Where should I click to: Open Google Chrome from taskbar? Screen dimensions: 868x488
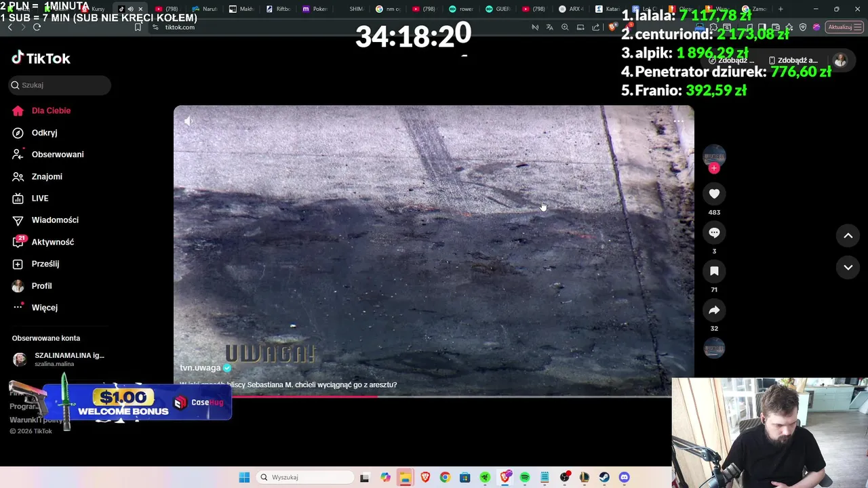click(x=445, y=477)
